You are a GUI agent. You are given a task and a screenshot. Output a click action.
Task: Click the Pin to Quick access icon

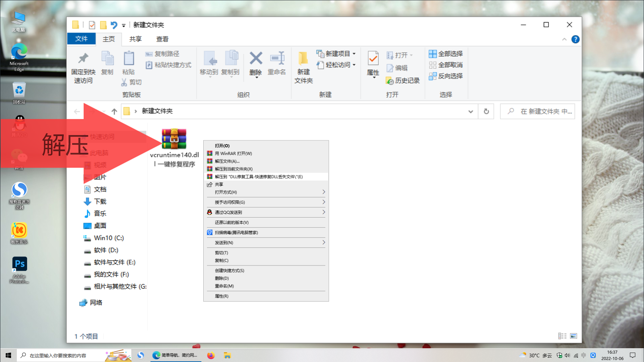[83, 59]
